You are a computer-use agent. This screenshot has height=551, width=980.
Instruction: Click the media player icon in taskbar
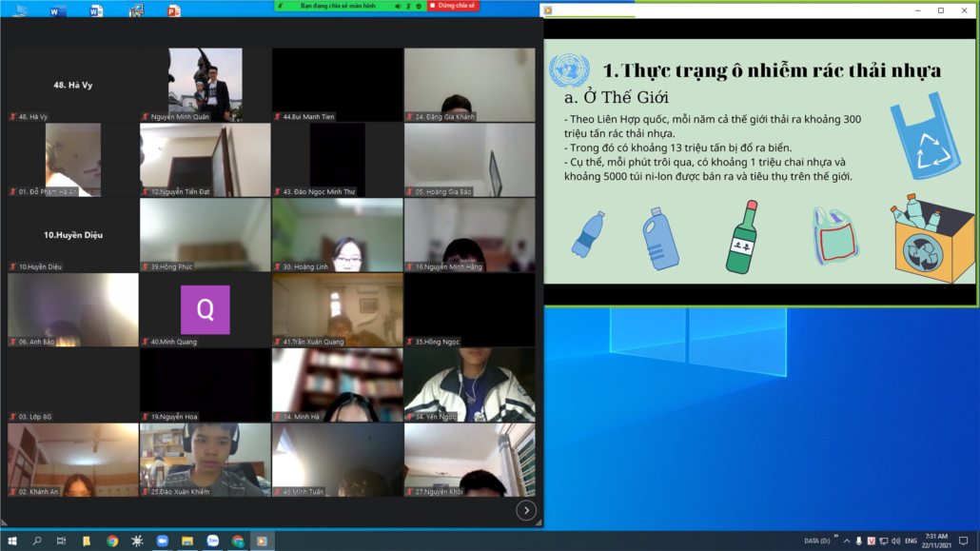263,541
